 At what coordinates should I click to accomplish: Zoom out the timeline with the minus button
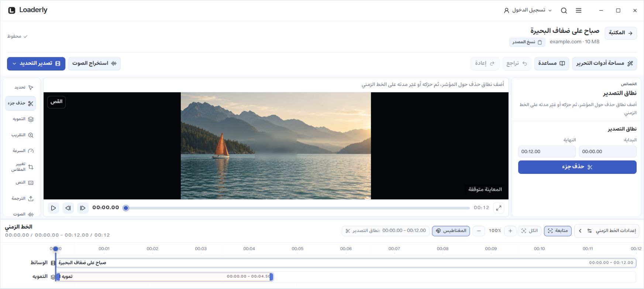tap(479, 231)
